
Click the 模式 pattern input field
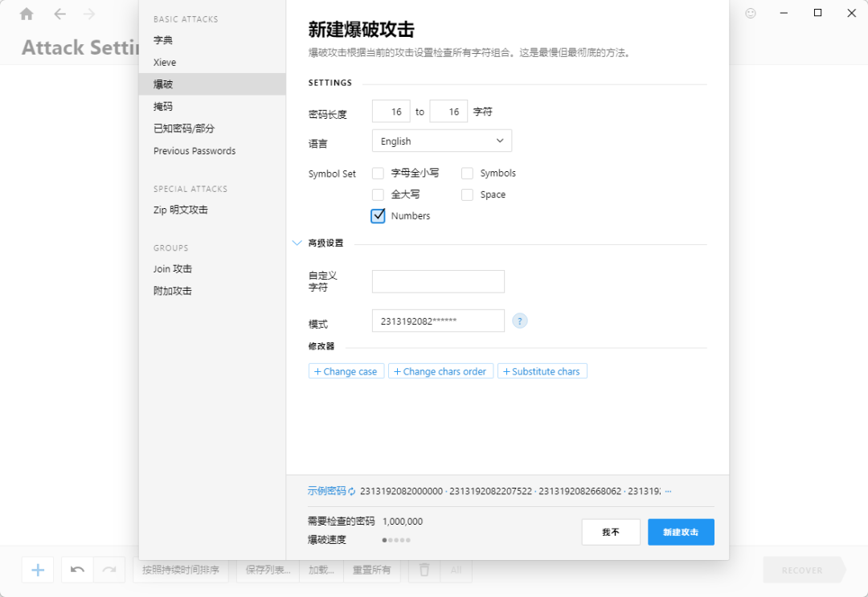point(439,321)
